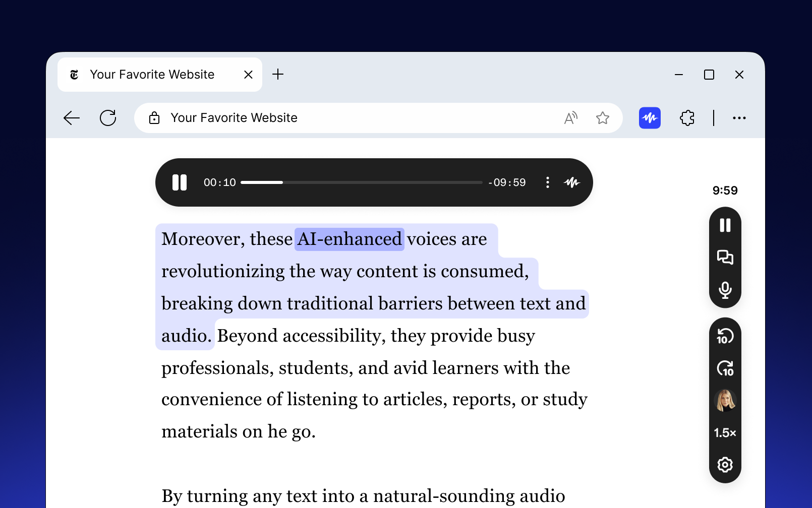Click the highlighted word AI-enhanced
The image size is (812, 508).
[x=350, y=239]
